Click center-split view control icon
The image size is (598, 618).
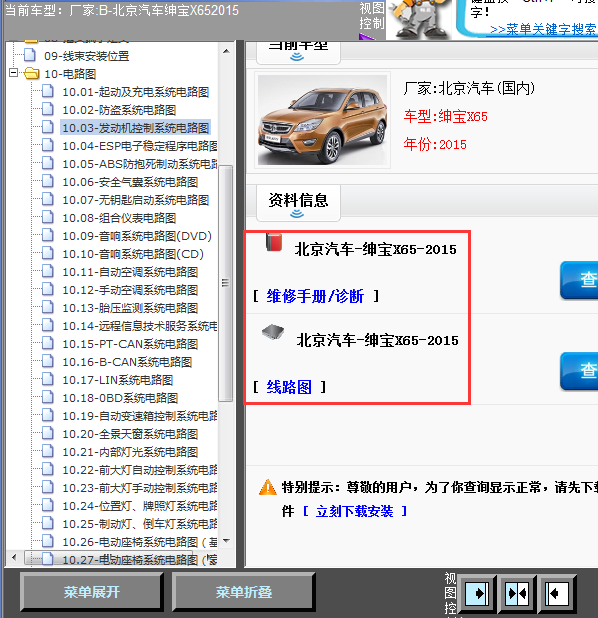coord(517,593)
